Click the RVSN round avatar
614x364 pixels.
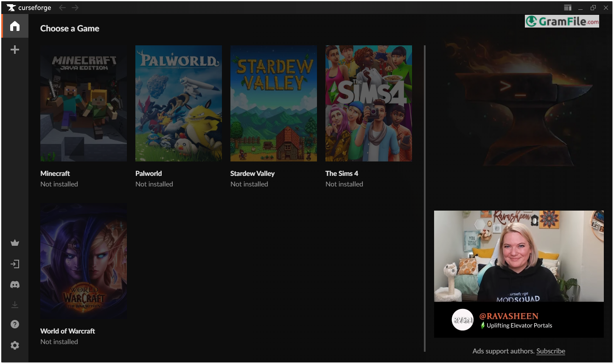(463, 320)
